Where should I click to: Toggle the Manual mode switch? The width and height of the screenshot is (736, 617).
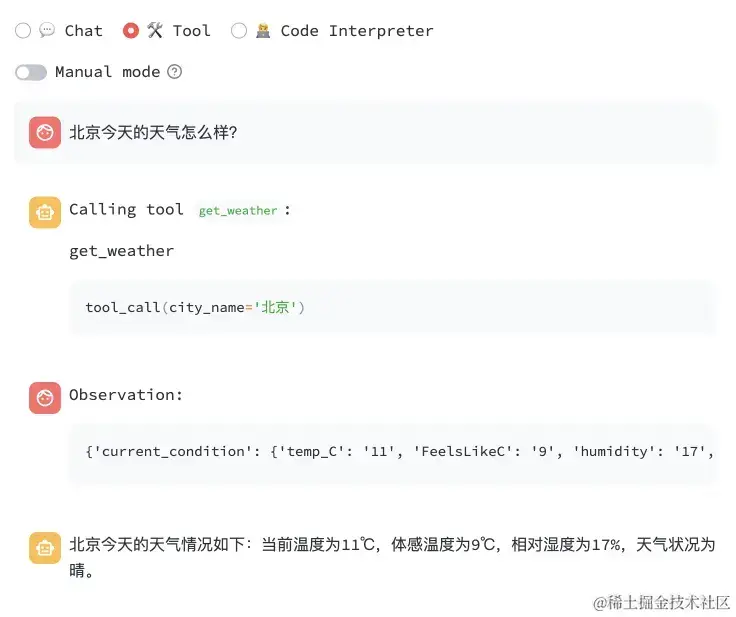[x=31, y=72]
